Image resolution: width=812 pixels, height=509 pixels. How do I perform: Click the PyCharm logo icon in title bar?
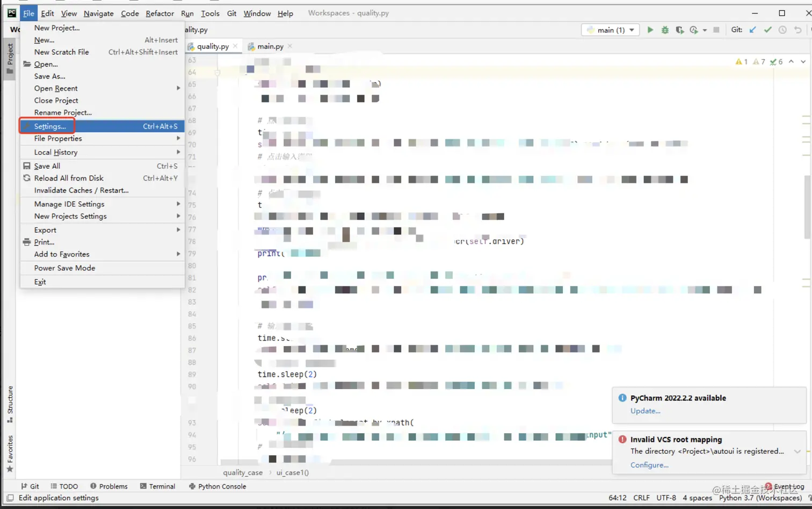11,13
